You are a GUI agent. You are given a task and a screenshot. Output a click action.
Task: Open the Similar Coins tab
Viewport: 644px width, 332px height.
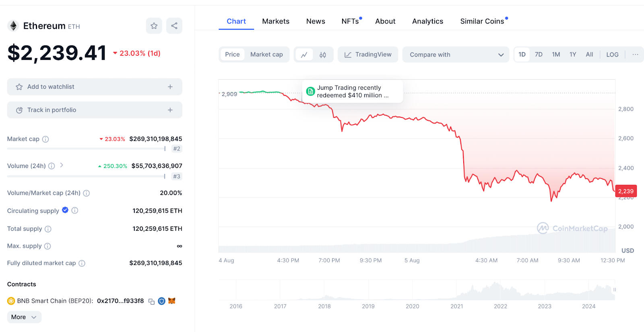pyautogui.click(x=482, y=21)
